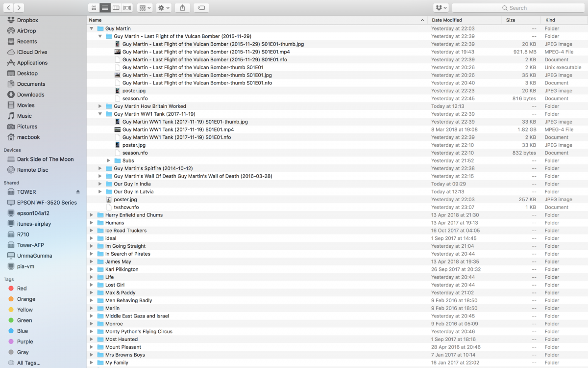Expand the Harry Enfield and Chums folder
The width and height of the screenshot is (588, 368).
92,215
